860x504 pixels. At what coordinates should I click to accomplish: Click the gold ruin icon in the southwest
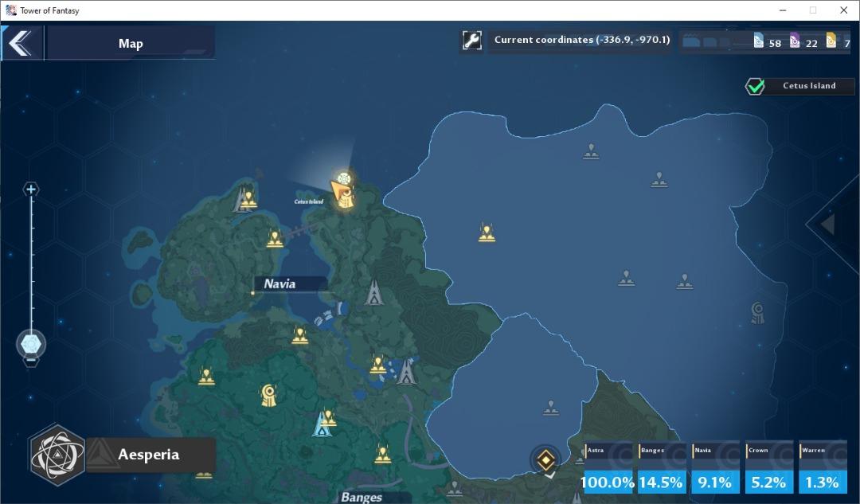click(x=269, y=394)
